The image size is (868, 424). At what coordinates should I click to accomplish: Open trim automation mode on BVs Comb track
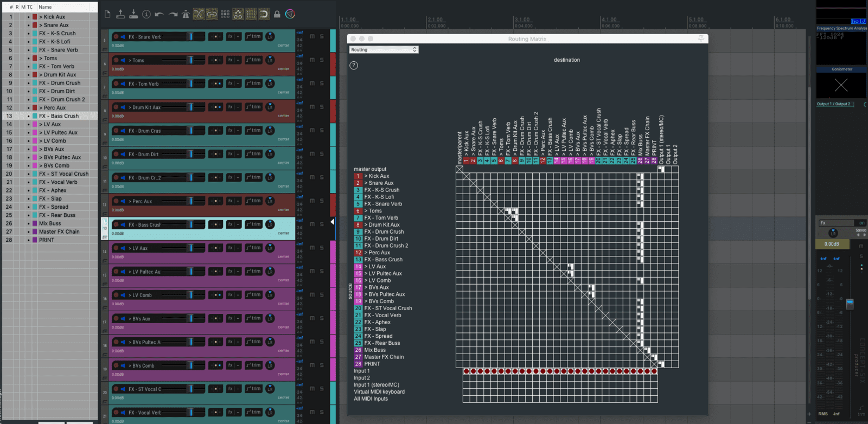click(253, 365)
